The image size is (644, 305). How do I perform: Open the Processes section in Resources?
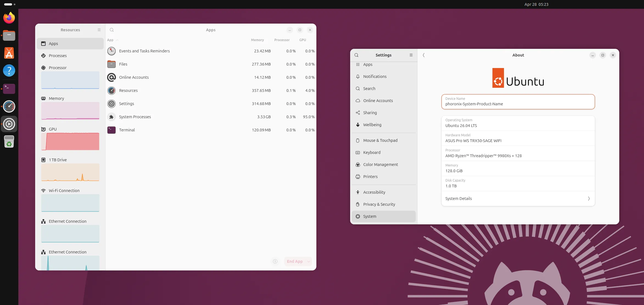[58, 55]
